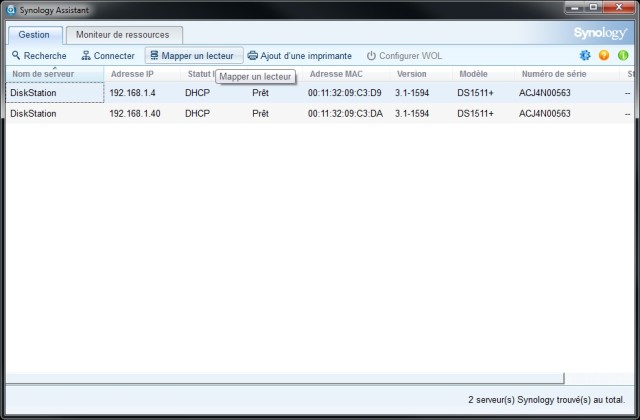Viewport: 640px width, 420px height.
Task: Click IP address 192.168.1.40 cell
Action: [x=135, y=113]
